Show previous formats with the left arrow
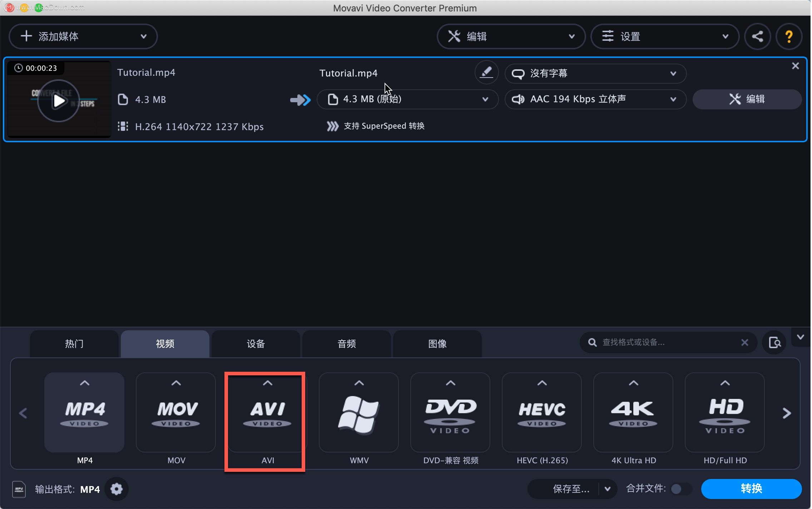812x509 pixels. 24,413
